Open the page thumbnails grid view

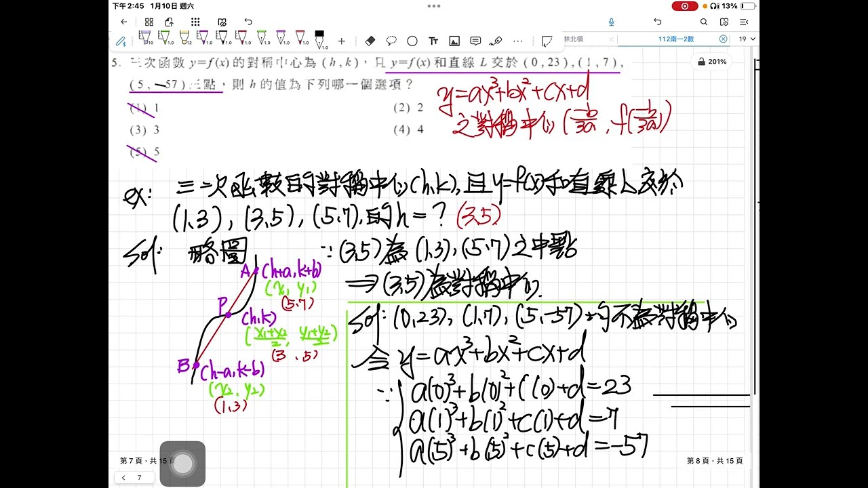tap(149, 22)
